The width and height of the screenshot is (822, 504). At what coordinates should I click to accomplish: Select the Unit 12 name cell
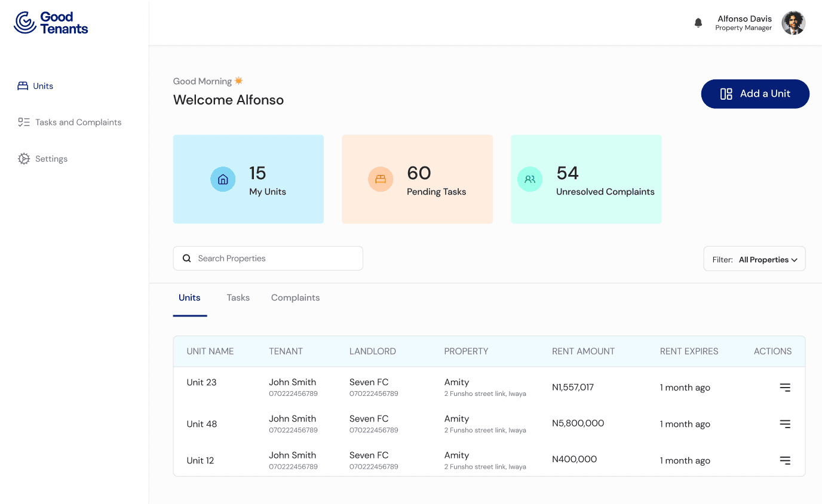(x=200, y=460)
